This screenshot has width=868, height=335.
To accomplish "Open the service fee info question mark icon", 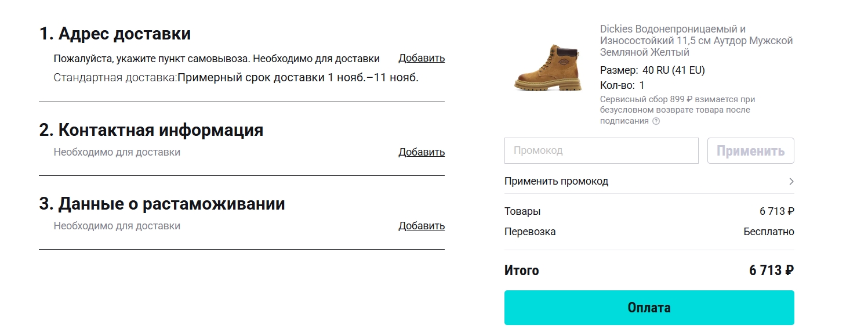I will pyautogui.click(x=655, y=121).
